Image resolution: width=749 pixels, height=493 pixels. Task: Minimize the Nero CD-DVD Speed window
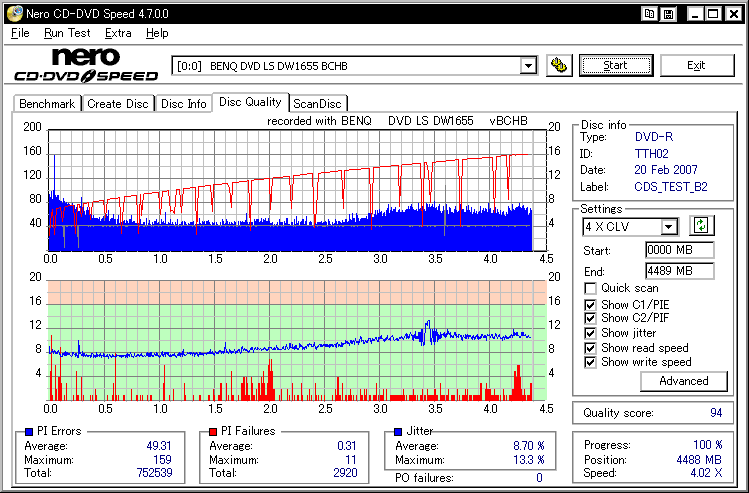click(695, 14)
